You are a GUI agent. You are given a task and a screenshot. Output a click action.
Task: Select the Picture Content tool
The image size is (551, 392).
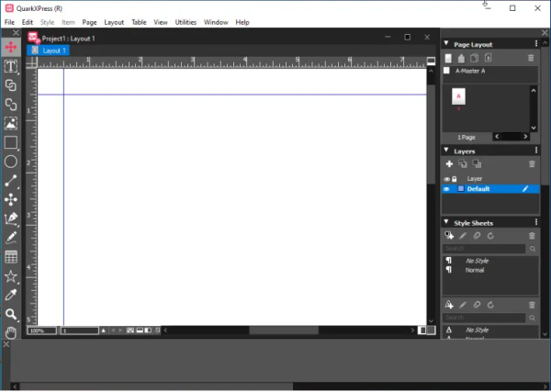click(x=11, y=124)
